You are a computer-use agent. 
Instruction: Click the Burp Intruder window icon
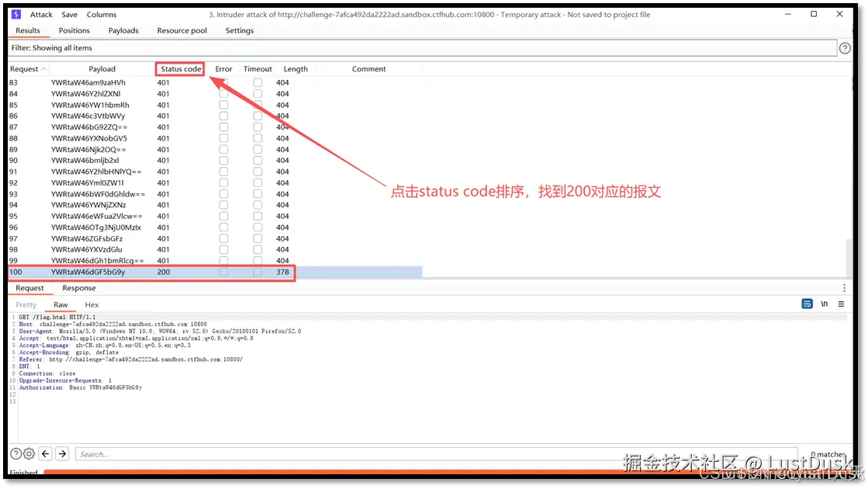(x=16, y=14)
